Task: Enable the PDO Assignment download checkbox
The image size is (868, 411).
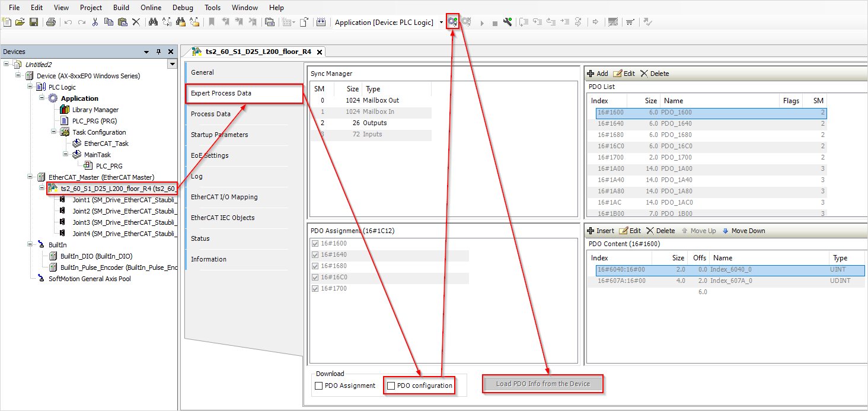Action: click(319, 385)
